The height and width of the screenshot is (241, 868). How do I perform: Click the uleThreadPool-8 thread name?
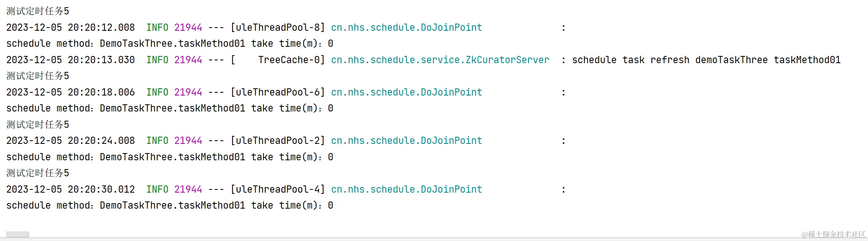pos(278,28)
